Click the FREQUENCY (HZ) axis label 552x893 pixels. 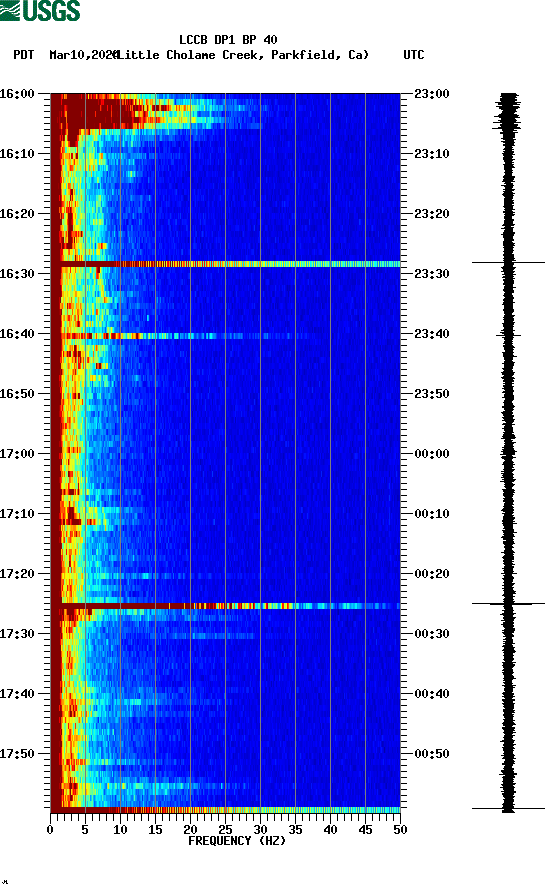click(237, 841)
